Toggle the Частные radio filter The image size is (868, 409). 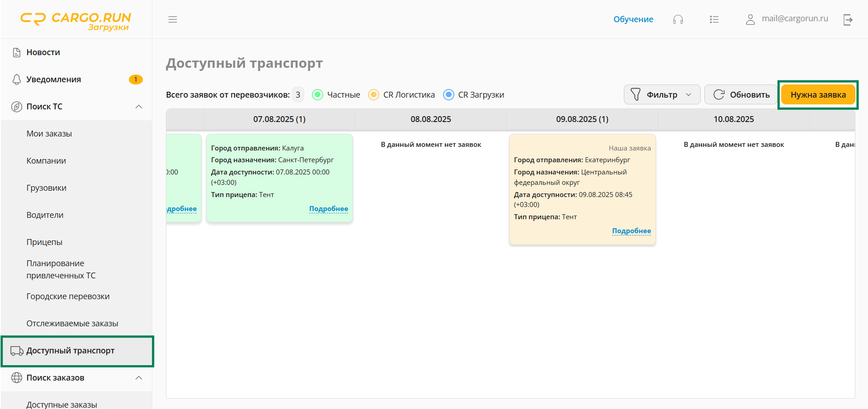[318, 95]
